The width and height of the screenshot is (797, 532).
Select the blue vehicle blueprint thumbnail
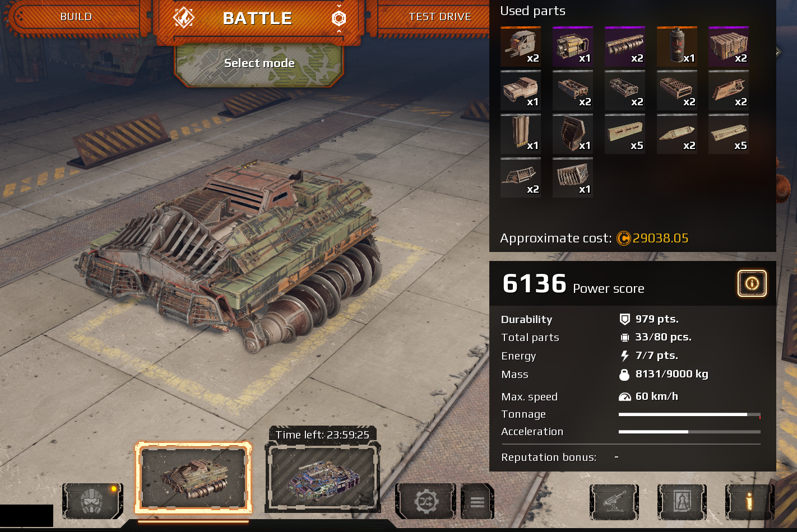[323, 477]
